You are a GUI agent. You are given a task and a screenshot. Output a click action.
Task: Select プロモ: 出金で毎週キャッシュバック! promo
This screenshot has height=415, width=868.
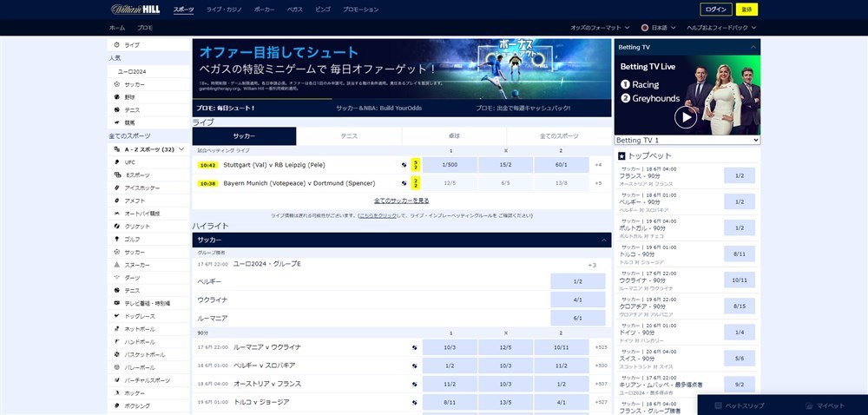tap(523, 109)
